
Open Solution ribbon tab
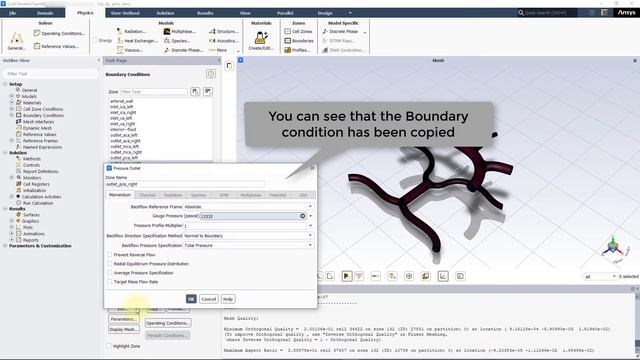pyautogui.click(x=165, y=13)
